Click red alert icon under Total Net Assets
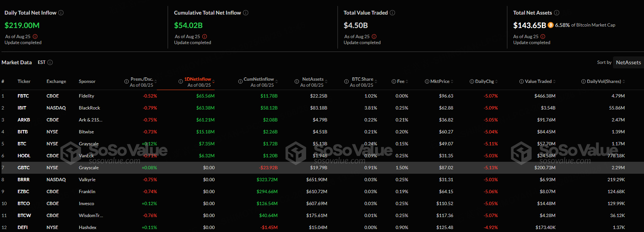 (543, 37)
